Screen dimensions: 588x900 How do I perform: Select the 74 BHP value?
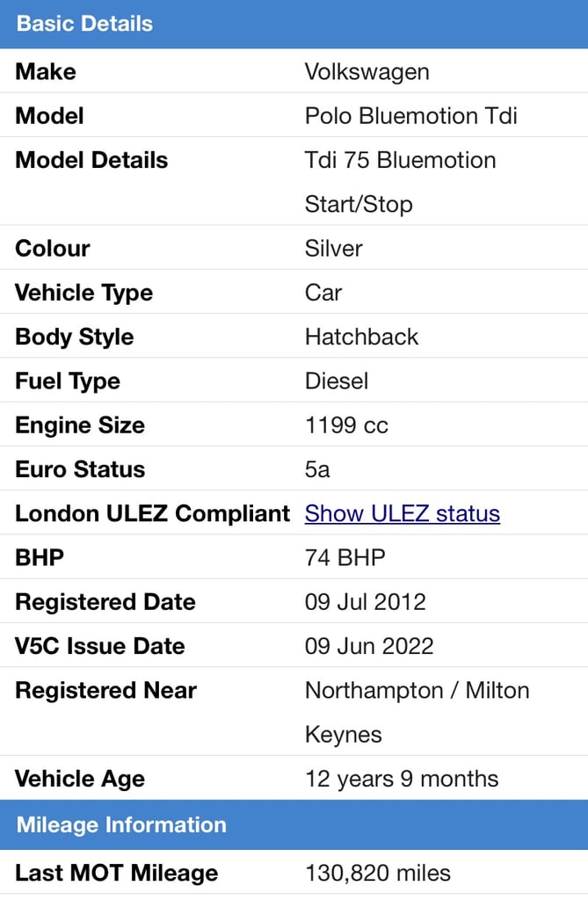345,557
